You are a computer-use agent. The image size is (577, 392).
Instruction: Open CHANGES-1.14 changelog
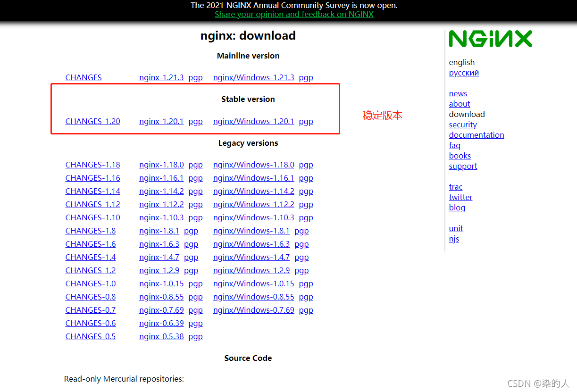pyautogui.click(x=92, y=191)
